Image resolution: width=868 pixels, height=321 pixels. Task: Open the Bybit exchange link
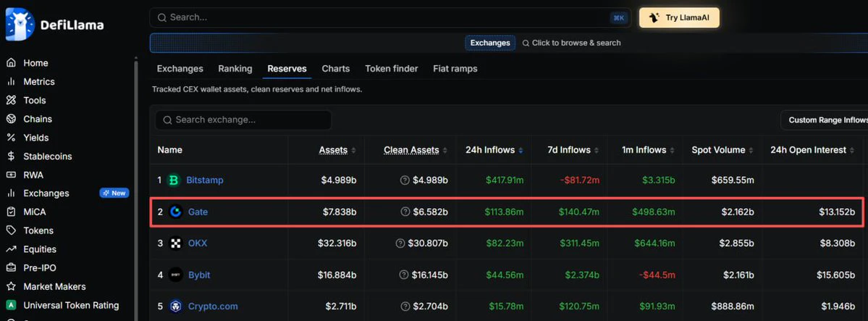[x=199, y=275]
